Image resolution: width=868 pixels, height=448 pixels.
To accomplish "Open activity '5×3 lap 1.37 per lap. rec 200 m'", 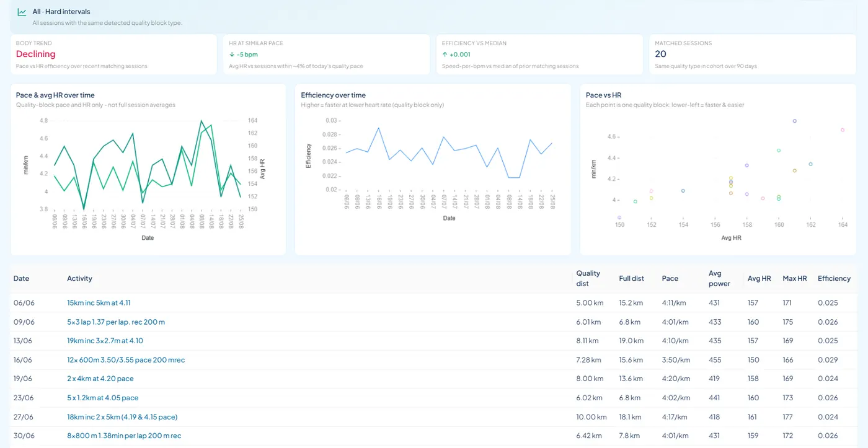I will 116,322.
